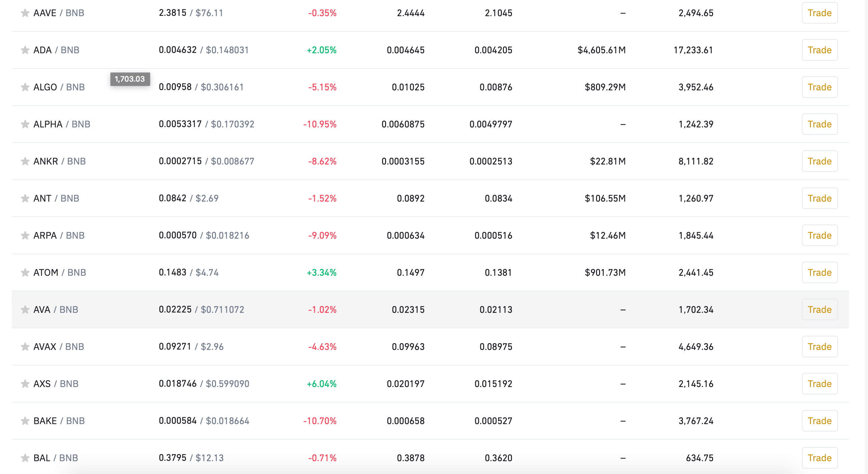Click BAKE price 0.000584 / $0.018664

(204, 421)
